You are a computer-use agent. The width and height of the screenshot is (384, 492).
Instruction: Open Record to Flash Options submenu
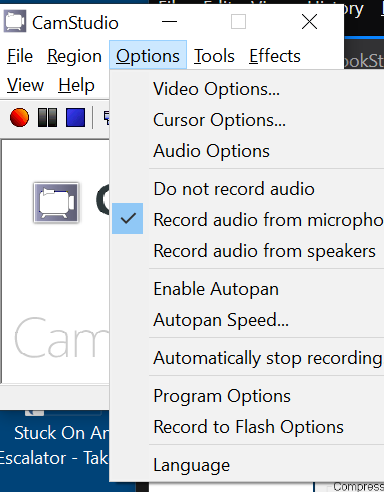click(248, 427)
